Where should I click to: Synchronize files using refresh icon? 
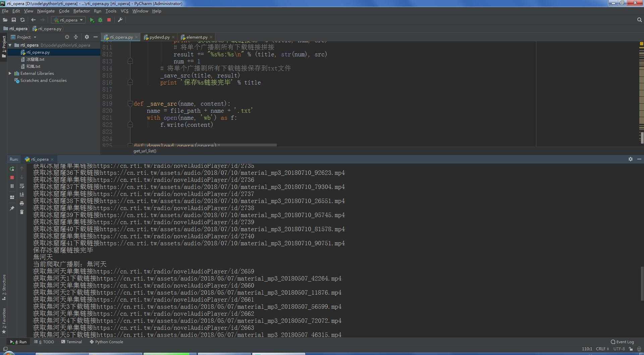pos(22,20)
